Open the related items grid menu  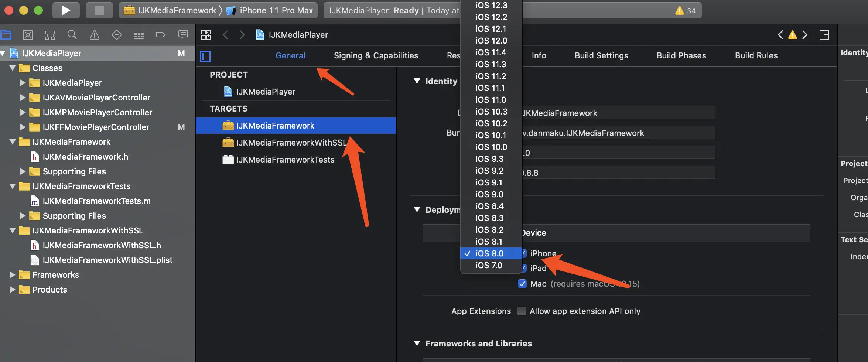[206, 35]
